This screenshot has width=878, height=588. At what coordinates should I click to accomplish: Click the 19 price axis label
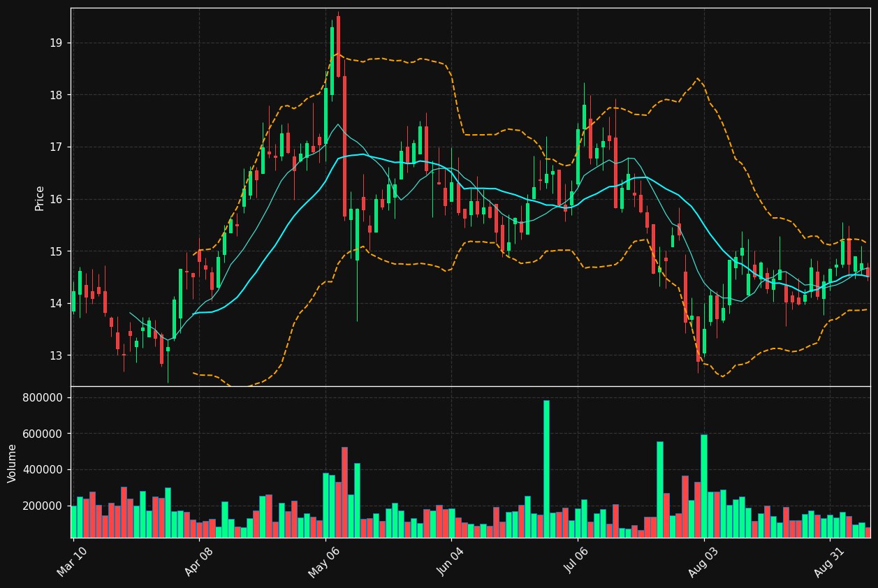56,43
